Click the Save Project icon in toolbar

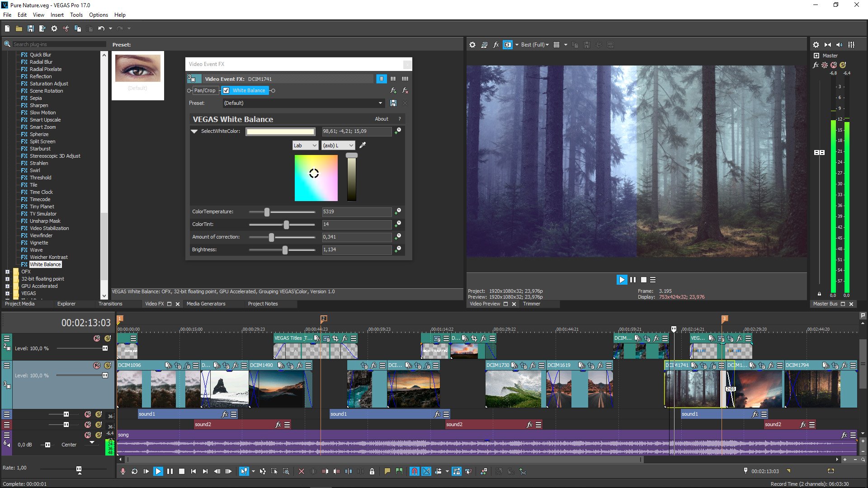point(30,28)
